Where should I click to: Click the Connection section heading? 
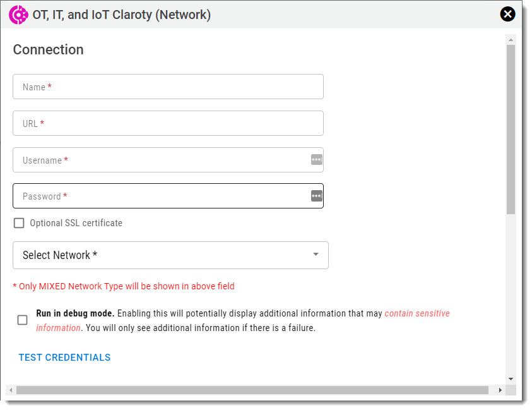coord(49,50)
